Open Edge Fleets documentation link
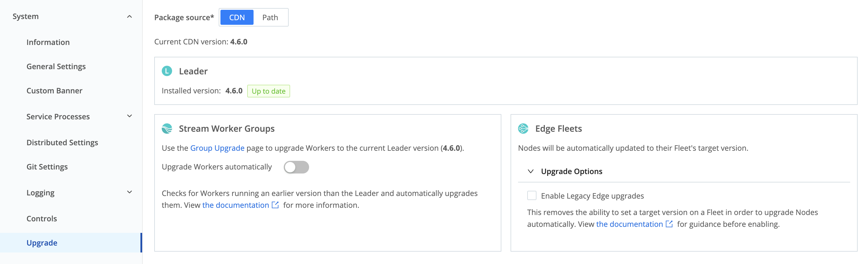This screenshot has width=868, height=264. [x=629, y=224]
